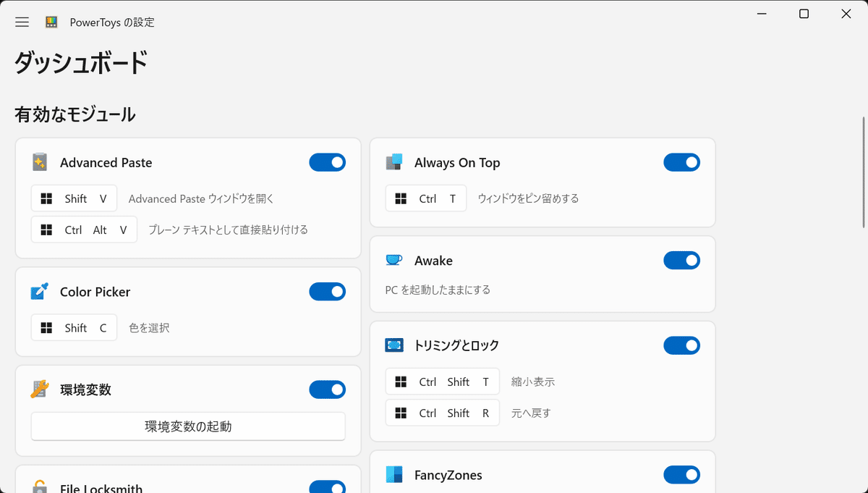This screenshot has height=493, width=868.
Task: Close the PowerToys settings window
Action: coord(846,14)
